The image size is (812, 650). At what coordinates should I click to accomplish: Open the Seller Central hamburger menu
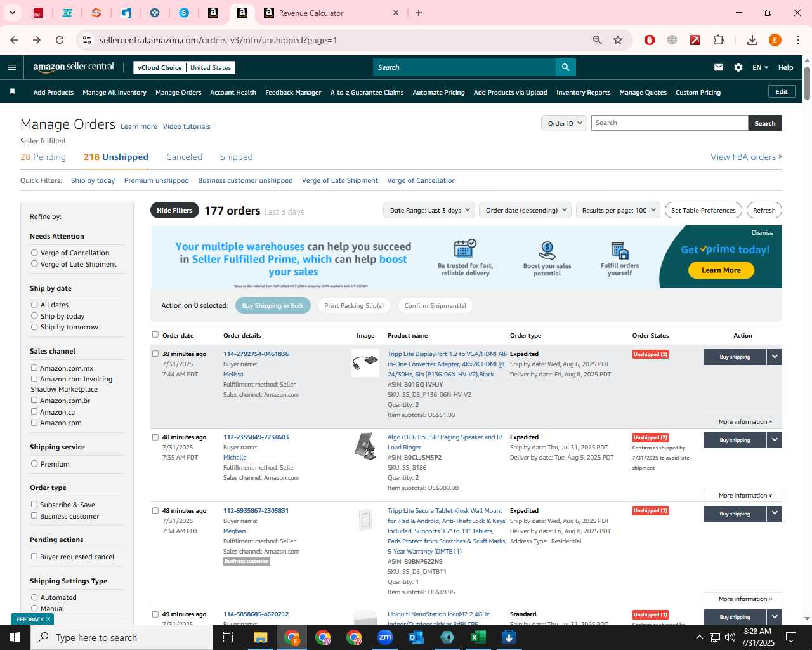[x=12, y=67]
